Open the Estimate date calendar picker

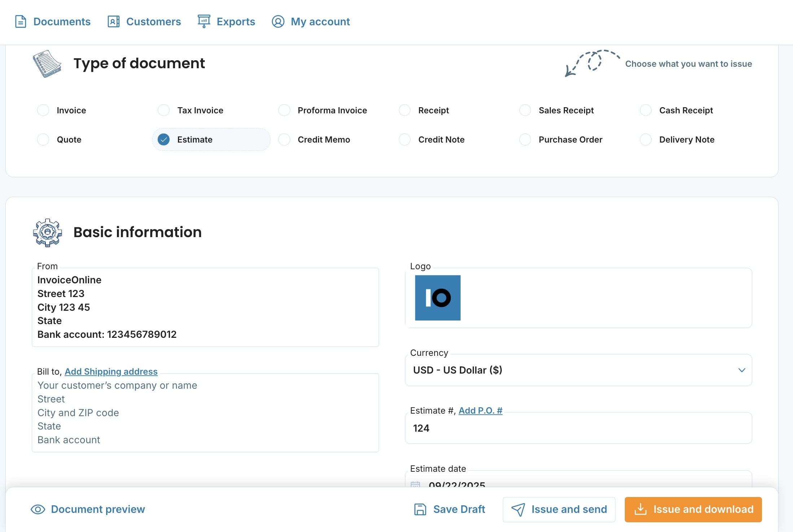(415, 484)
